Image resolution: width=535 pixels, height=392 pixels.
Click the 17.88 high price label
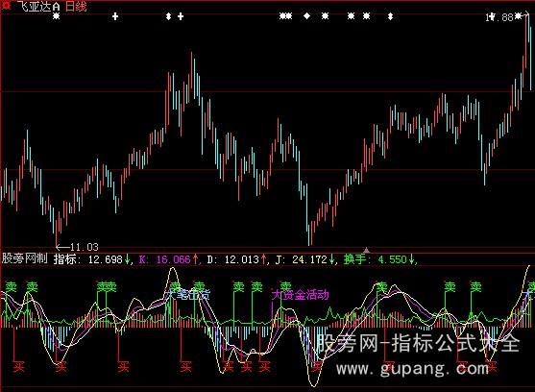pyautogui.click(x=499, y=17)
